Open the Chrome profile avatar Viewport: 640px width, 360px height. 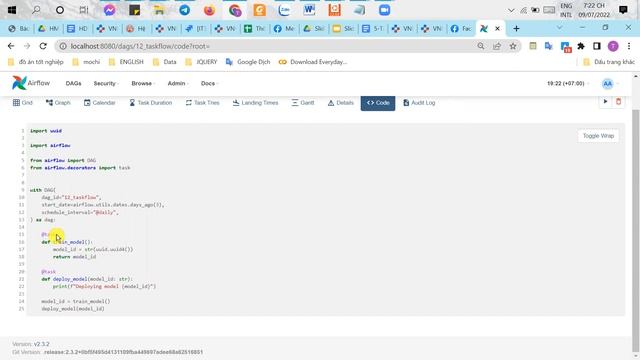(613, 46)
